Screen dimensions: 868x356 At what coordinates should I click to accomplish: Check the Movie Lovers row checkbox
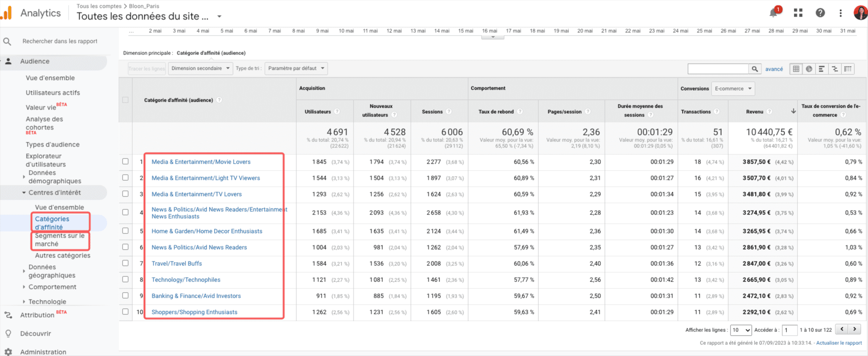(x=125, y=161)
